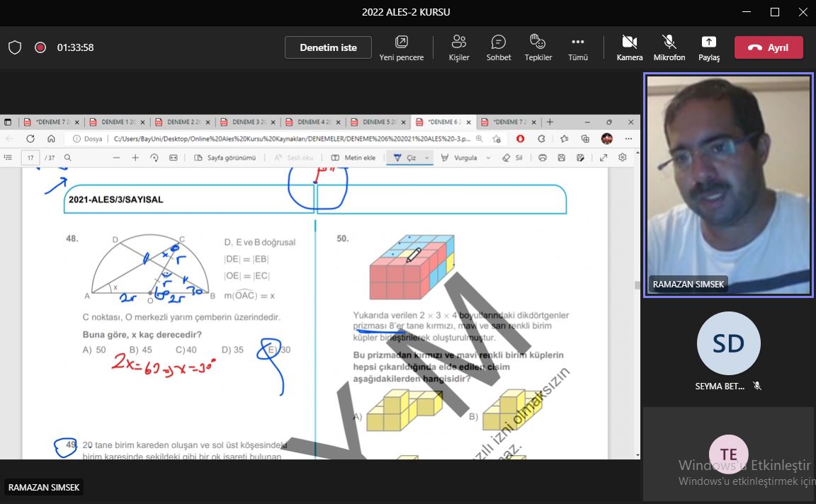Click the fit to width icon

[174, 158]
